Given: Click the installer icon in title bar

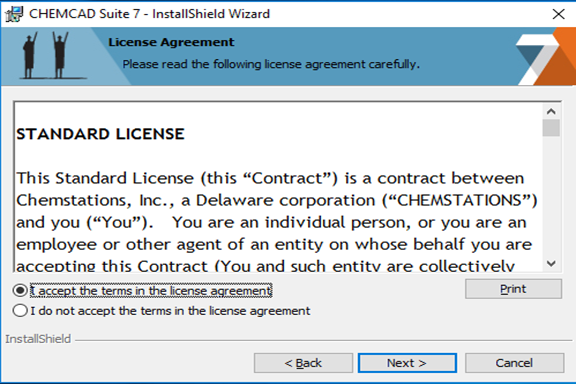Looking at the screenshot, I should [x=14, y=14].
